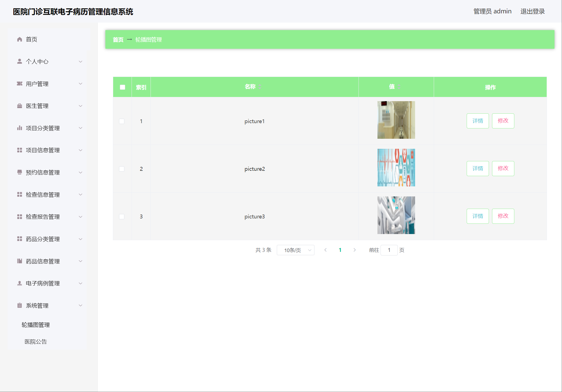The height and width of the screenshot is (392, 562).
Task: Click the ticket icon for 用户管理
Action: tap(20, 84)
